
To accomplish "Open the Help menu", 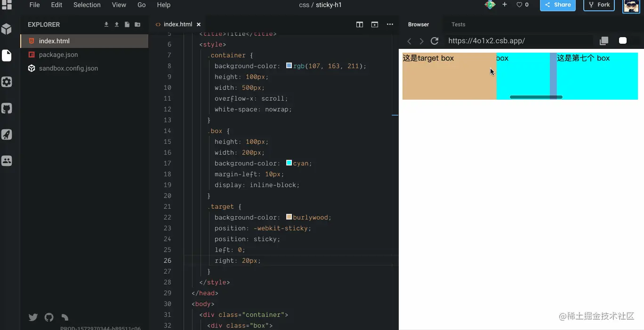I will 164,5.
